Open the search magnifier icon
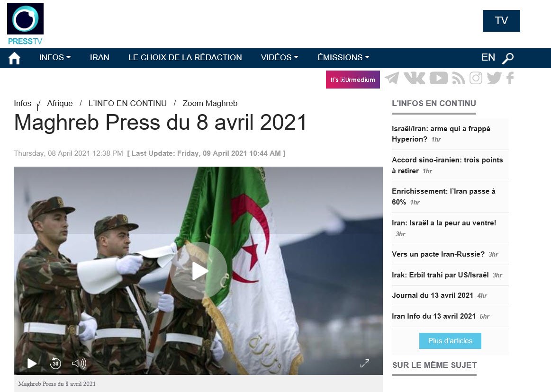Viewport: 551px width, 392px height. [x=508, y=58]
